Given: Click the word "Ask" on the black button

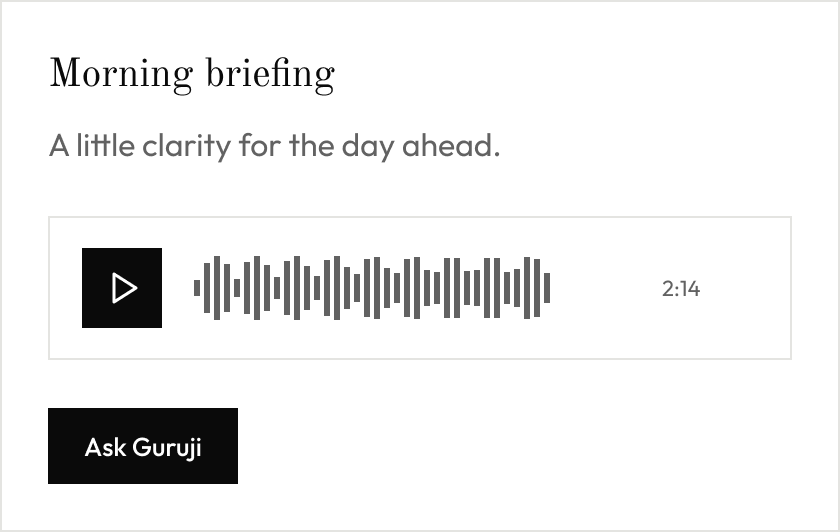Looking at the screenshot, I should [105, 447].
